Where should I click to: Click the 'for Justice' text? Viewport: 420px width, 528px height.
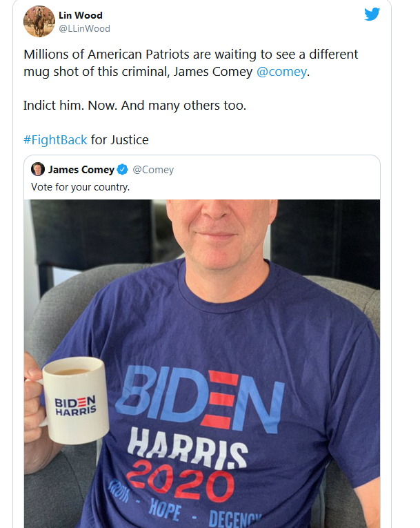[120, 139]
